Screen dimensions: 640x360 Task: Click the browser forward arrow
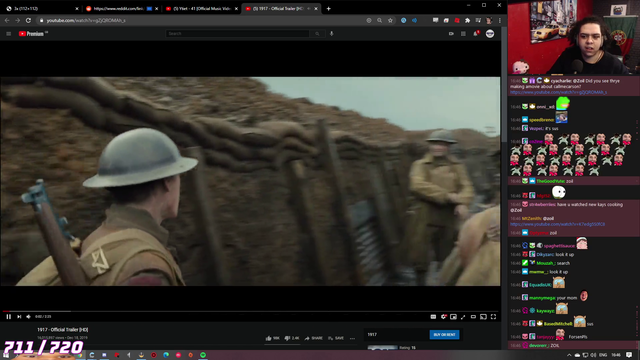click(x=18, y=20)
